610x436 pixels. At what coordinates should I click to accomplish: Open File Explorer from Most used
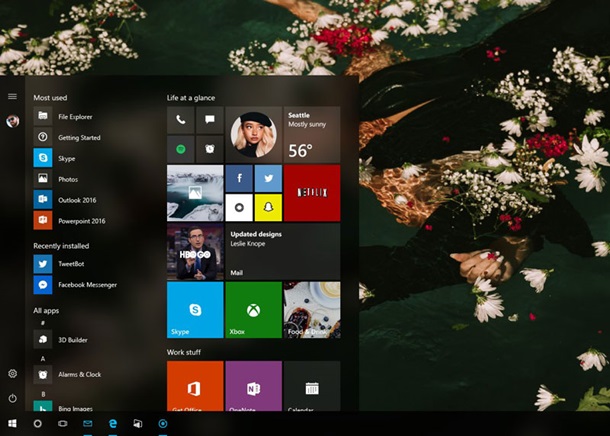click(x=75, y=116)
